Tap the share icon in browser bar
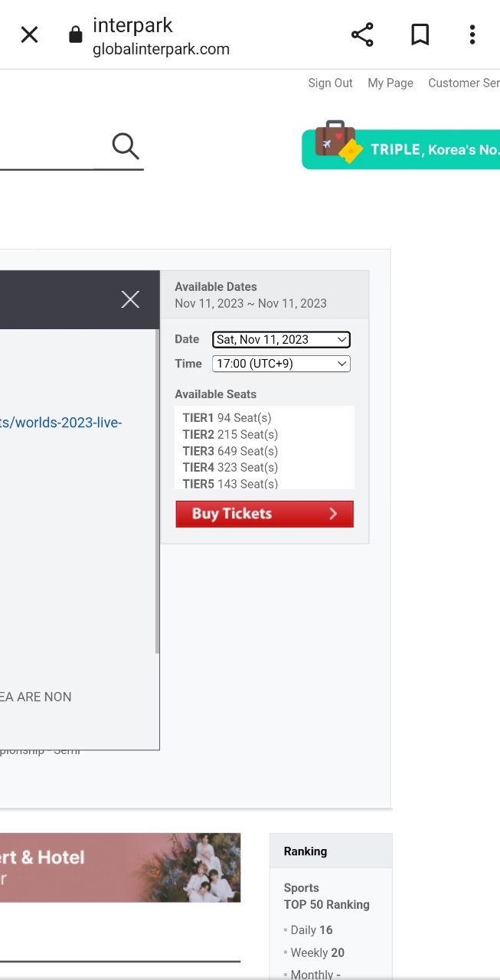This screenshot has height=980, width=500. click(362, 34)
